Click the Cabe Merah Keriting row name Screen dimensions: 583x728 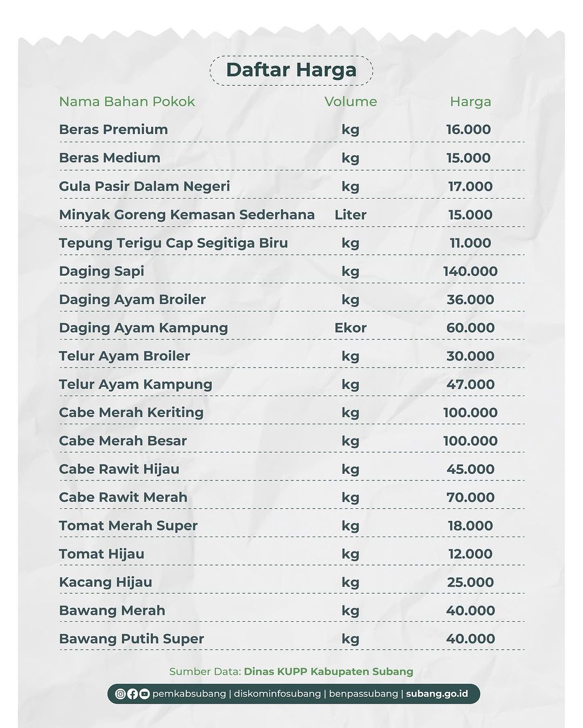click(131, 413)
